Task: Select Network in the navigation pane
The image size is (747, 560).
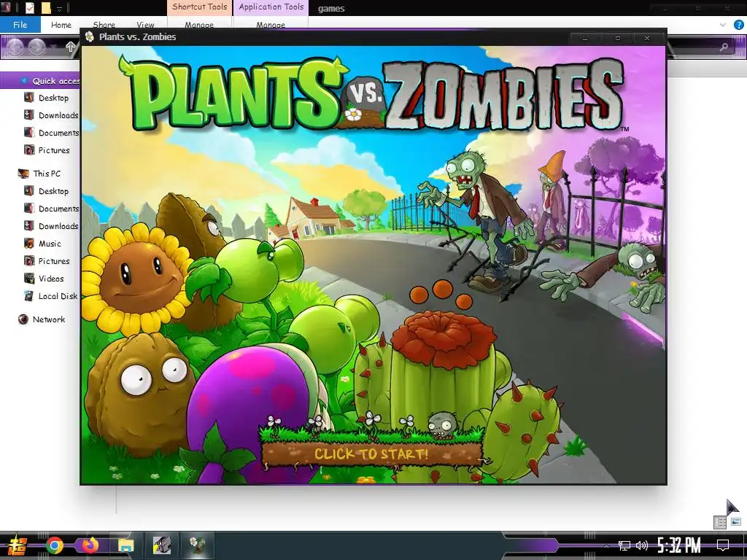Action: (42, 319)
